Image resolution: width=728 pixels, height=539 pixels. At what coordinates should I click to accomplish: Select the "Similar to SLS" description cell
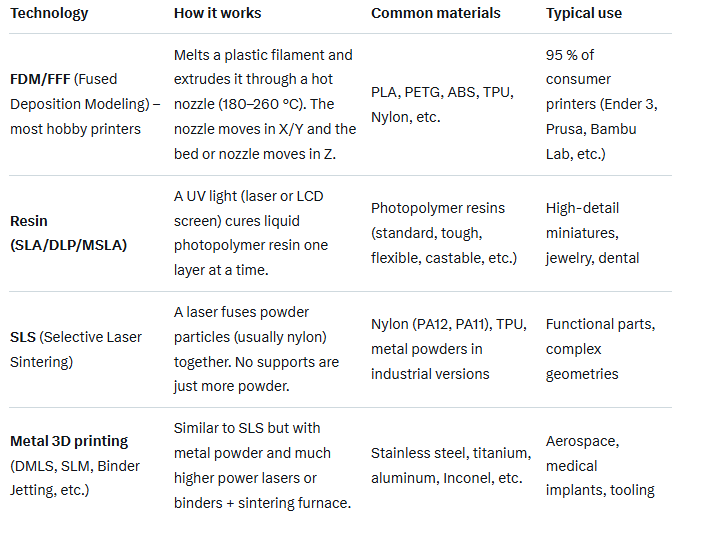tap(262, 465)
